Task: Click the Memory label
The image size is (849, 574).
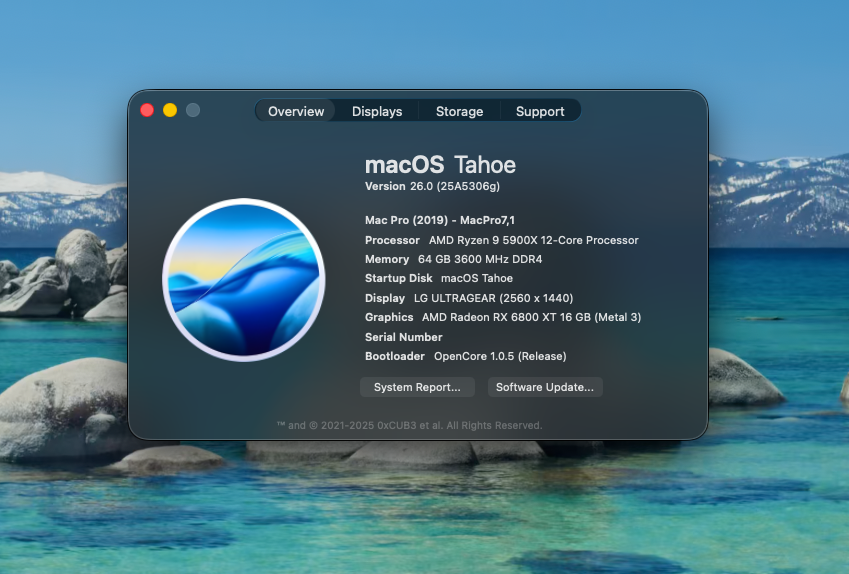Action: coord(387,259)
